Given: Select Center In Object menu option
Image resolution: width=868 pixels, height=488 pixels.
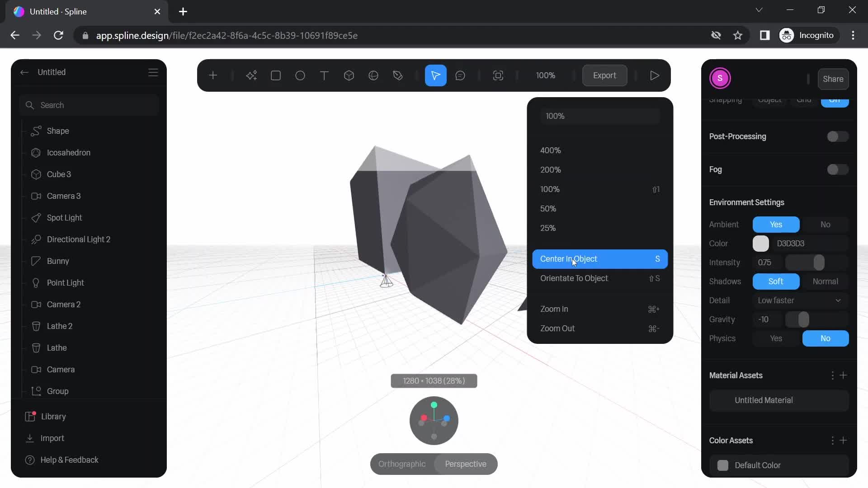Looking at the screenshot, I should 568,258.
